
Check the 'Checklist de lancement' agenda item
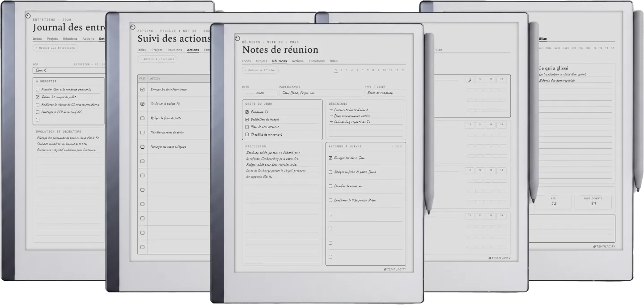247,134
